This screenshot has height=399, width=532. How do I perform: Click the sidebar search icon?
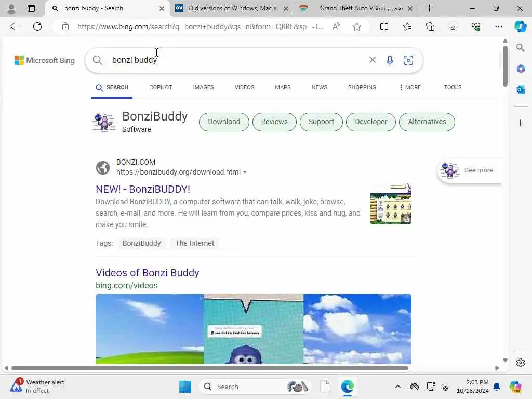(520, 48)
